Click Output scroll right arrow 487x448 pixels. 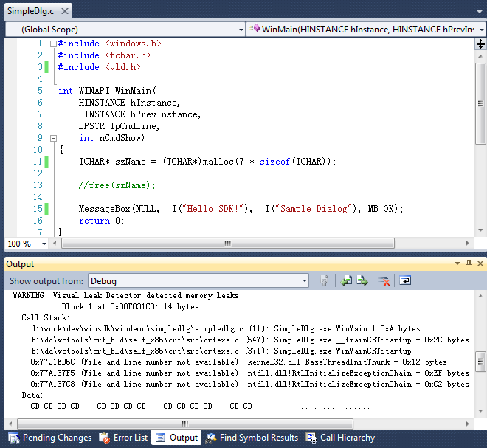(467, 424)
